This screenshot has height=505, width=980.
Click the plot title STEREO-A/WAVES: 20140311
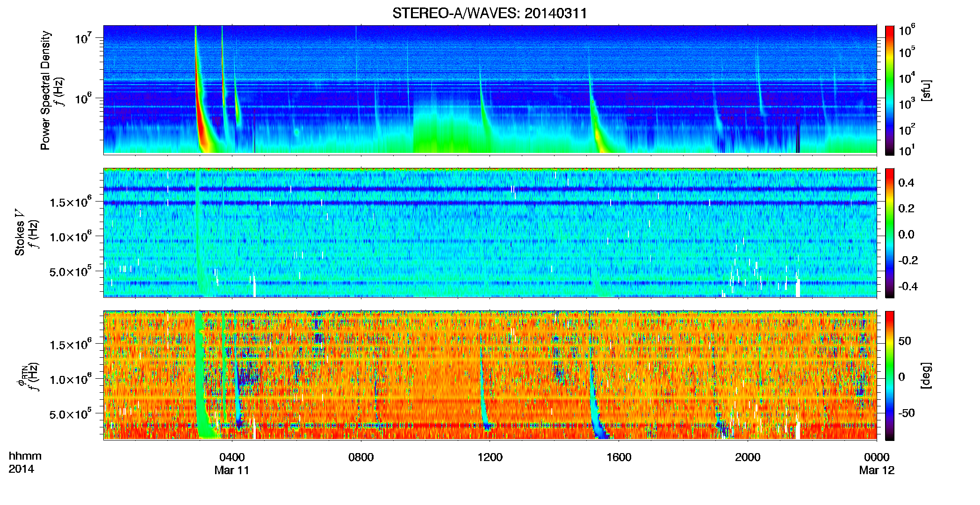click(x=490, y=13)
